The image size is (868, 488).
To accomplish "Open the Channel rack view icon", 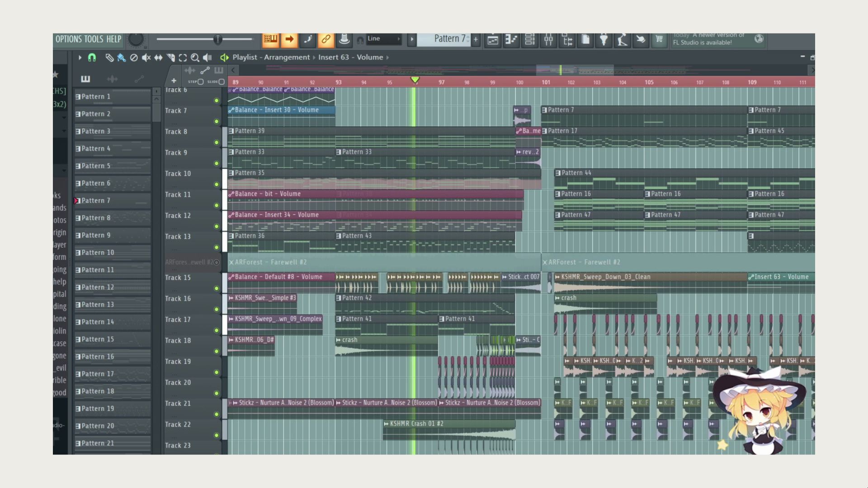I will point(530,40).
